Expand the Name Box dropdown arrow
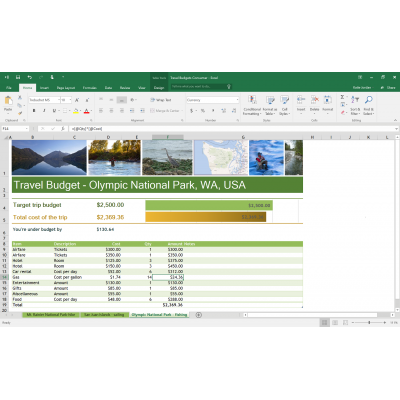 27,129
